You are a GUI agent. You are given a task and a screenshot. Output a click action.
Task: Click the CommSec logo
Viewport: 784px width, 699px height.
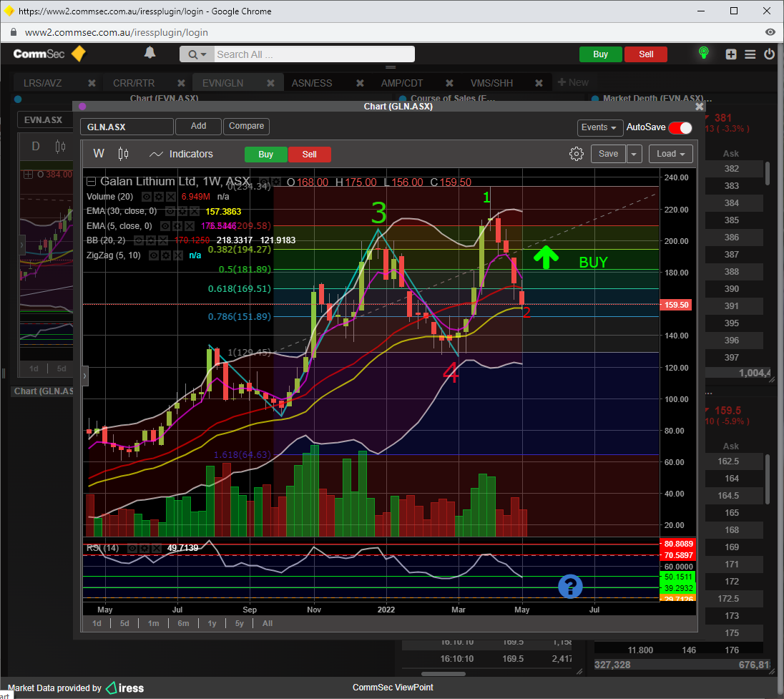[49, 54]
